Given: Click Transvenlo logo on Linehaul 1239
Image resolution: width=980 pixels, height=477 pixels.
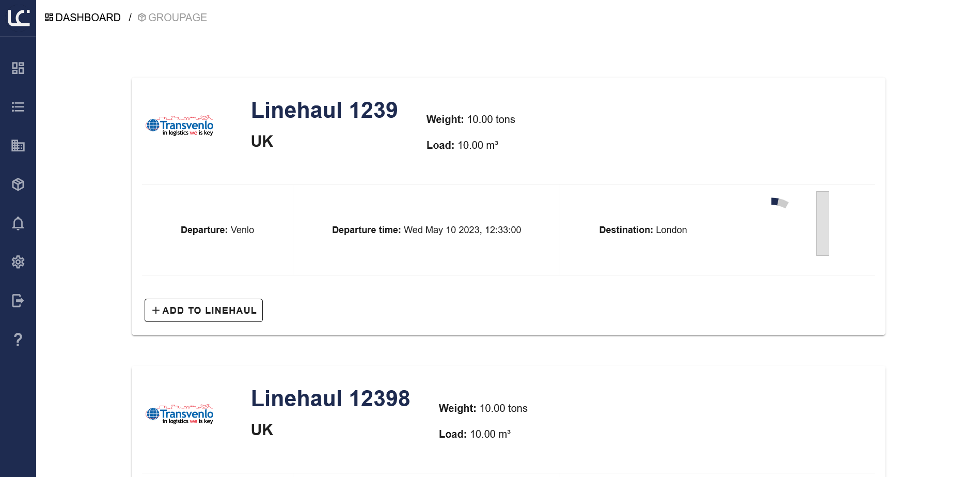Looking at the screenshot, I should pyautogui.click(x=180, y=126).
